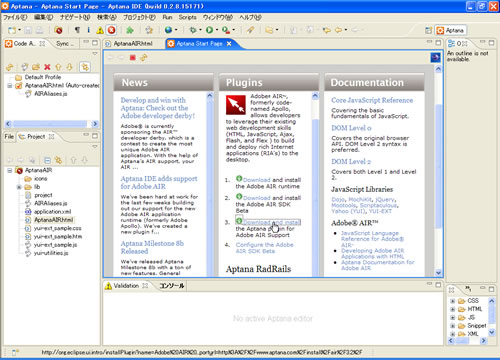Open 'Develop and win with Aptana' news link
The height and width of the screenshot is (360, 500).
click(158, 108)
